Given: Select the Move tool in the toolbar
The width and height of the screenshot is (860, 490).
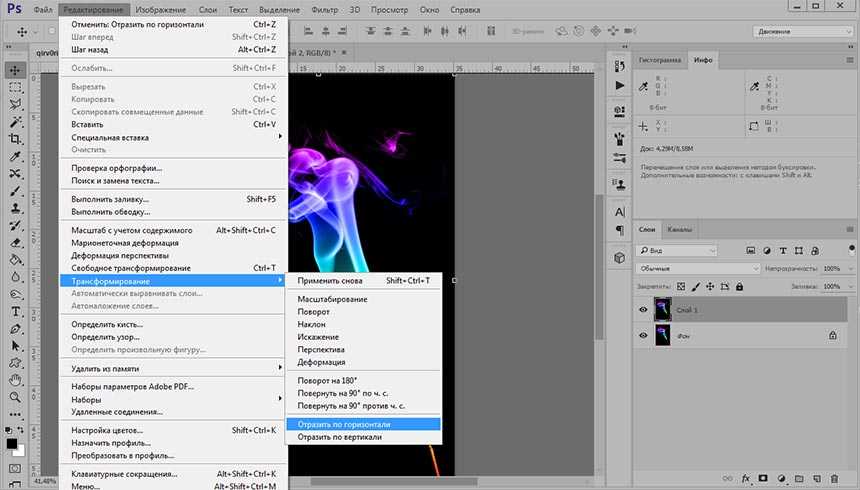Looking at the screenshot, I should (x=16, y=70).
